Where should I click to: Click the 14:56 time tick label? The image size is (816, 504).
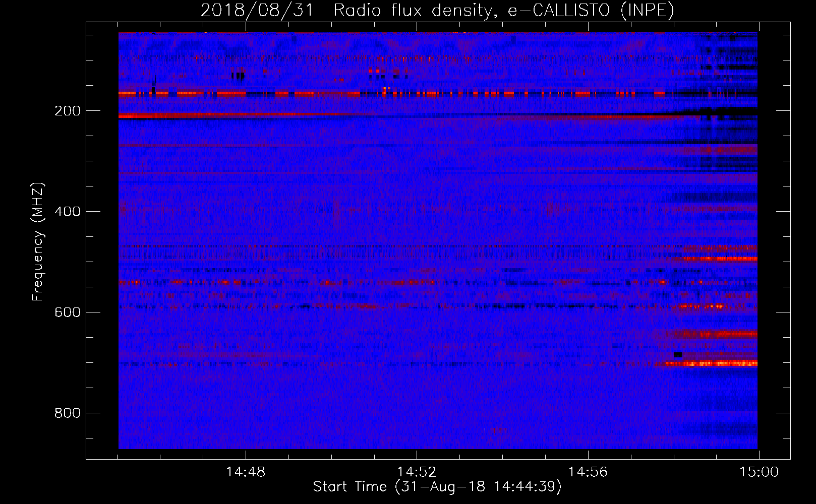tap(588, 472)
